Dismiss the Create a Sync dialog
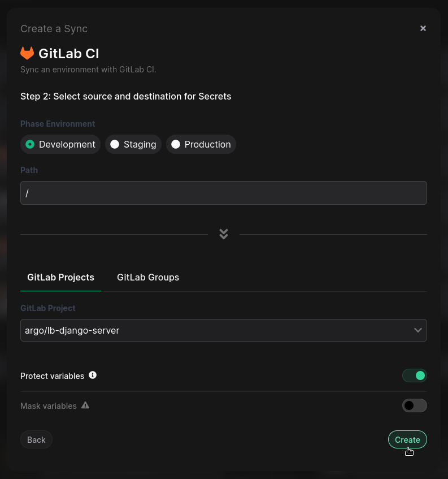Screen dimensions: 448x479 [423, 28]
